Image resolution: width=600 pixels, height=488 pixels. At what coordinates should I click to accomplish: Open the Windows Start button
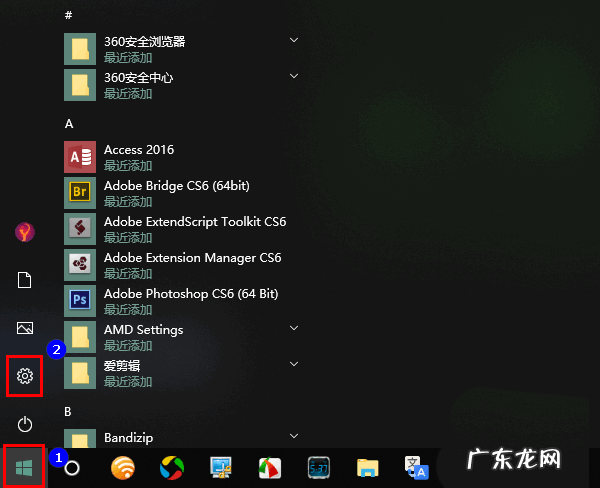24,467
